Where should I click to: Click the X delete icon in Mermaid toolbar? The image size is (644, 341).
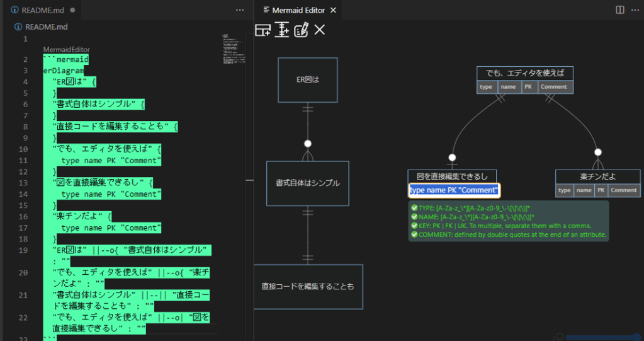(x=320, y=30)
